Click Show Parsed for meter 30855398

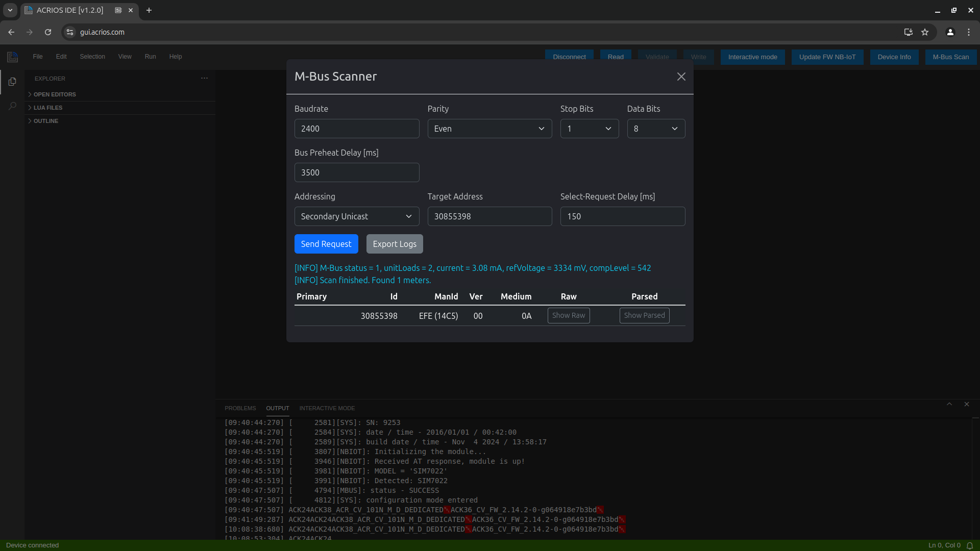pyautogui.click(x=644, y=315)
